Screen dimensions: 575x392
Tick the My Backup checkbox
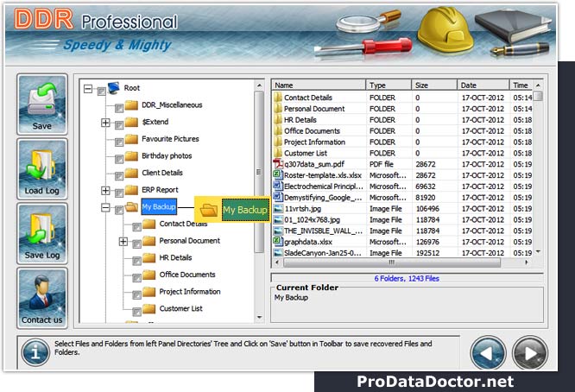tap(119, 210)
